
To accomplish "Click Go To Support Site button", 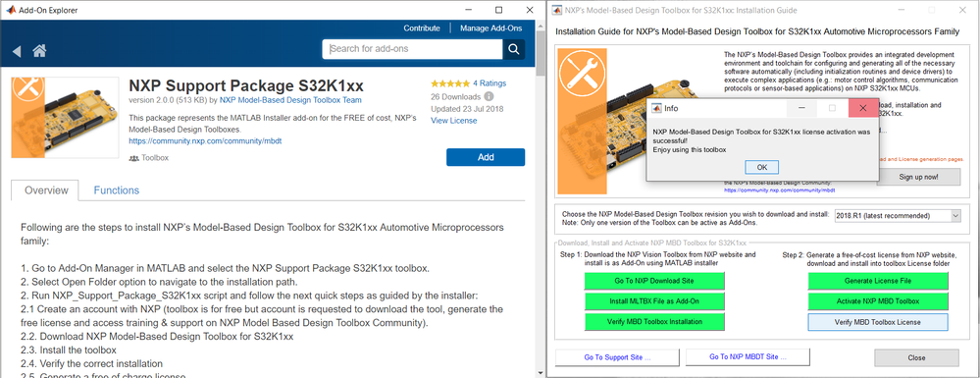I will (617, 357).
